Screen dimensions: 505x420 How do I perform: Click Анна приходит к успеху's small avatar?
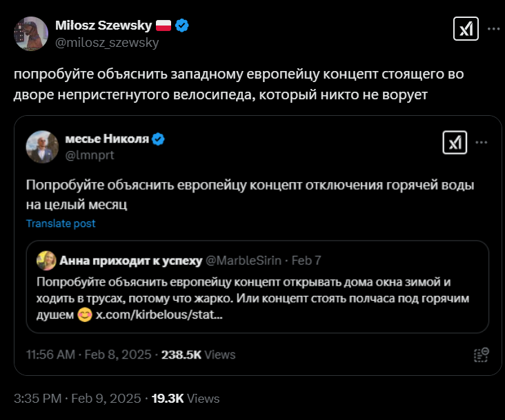(48, 260)
